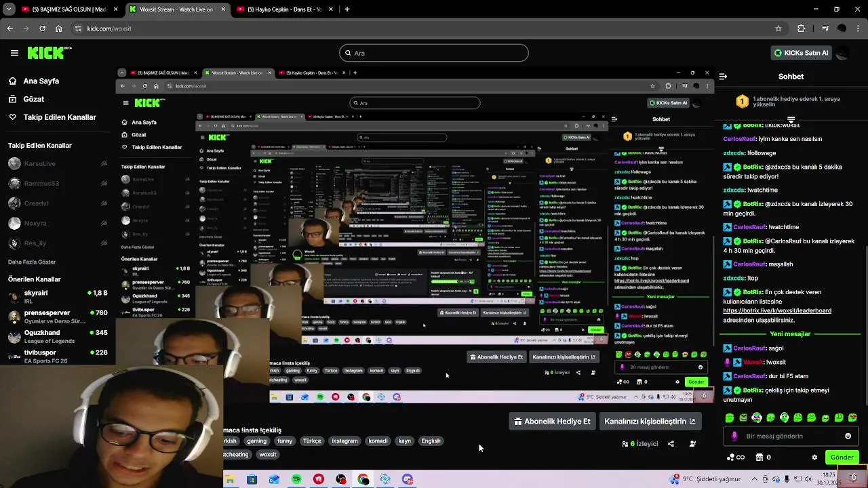Open KarsuLive in outermost followed channels
Image resolution: width=868 pixels, height=488 pixels.
pos(58,163)
